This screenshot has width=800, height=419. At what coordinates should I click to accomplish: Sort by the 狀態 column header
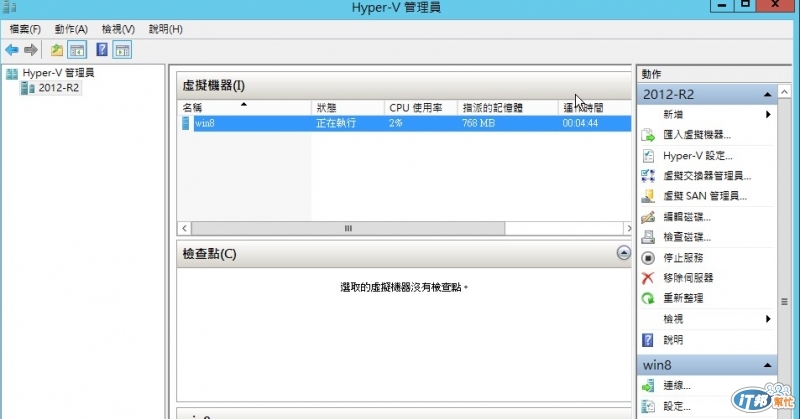click(347, 108)
